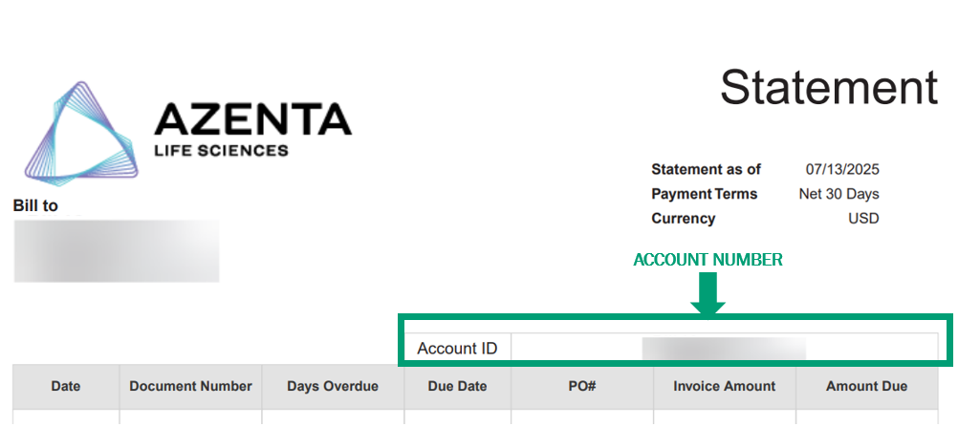This screenshot has width=980, height=448.
Task: Click the PO# column header
Action: 582,386
